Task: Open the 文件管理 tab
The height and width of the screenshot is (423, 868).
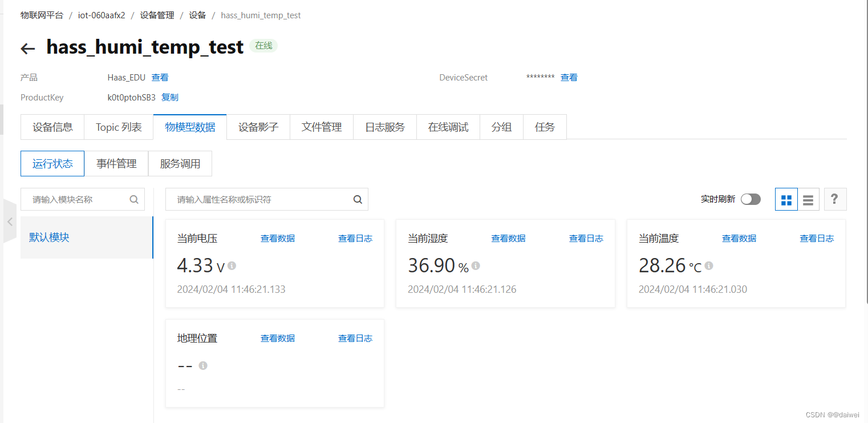Action: tap(322, 127)
